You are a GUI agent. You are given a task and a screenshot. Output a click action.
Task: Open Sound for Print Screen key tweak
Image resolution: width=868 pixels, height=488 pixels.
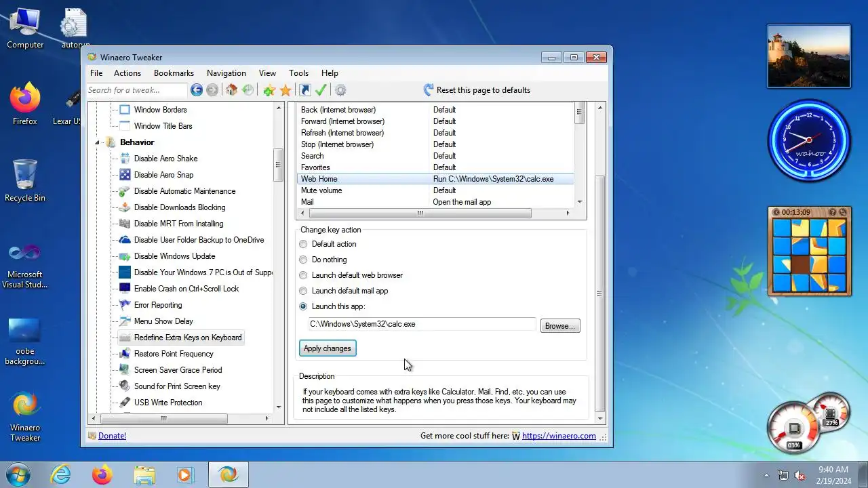tap(177, 386)
